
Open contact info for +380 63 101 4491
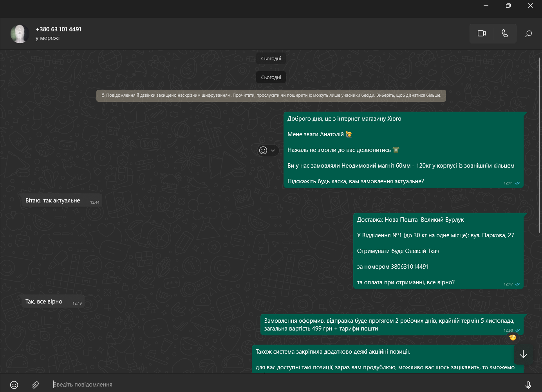pos(58,29)
